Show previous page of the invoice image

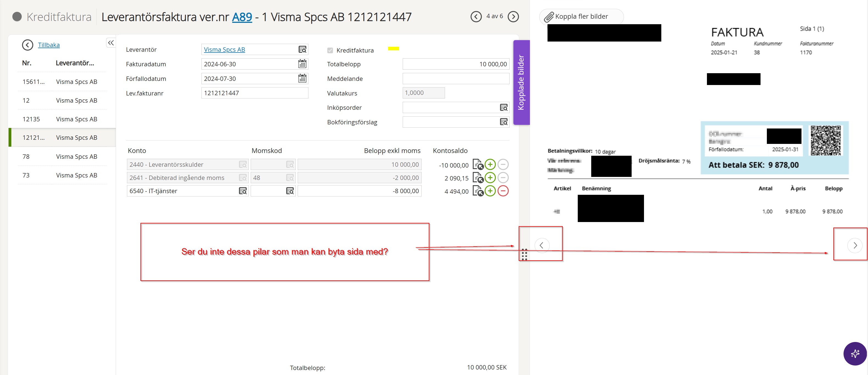click(542, 245)
